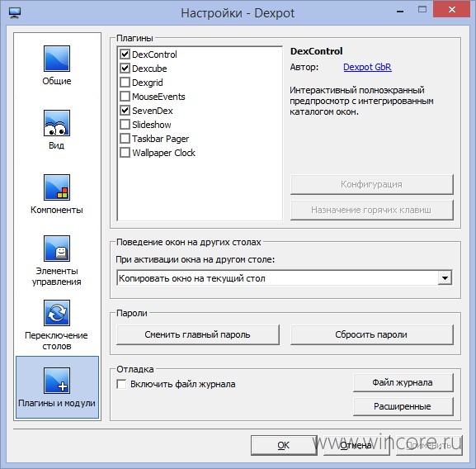
Task: Enable the Dexgrid plugin checkbox
Action: pos(125,82)
